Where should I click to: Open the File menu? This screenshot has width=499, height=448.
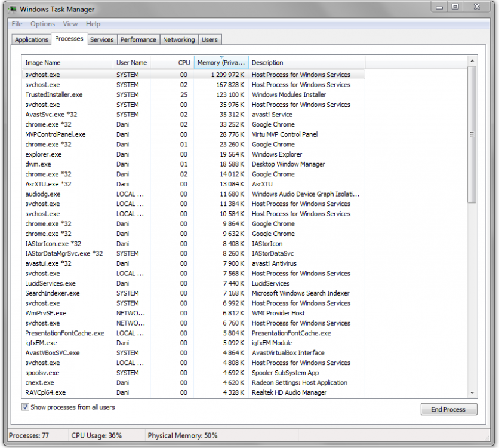(17, 24)
